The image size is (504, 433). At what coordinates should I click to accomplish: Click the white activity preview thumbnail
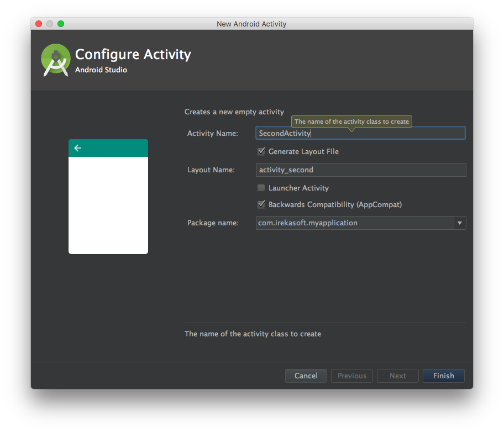tap(108, 197)
